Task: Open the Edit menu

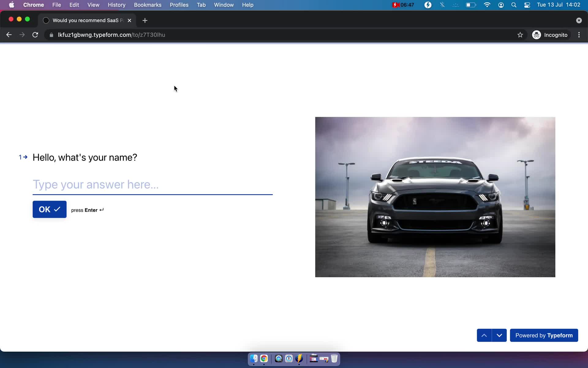Action: coord(74,5)
